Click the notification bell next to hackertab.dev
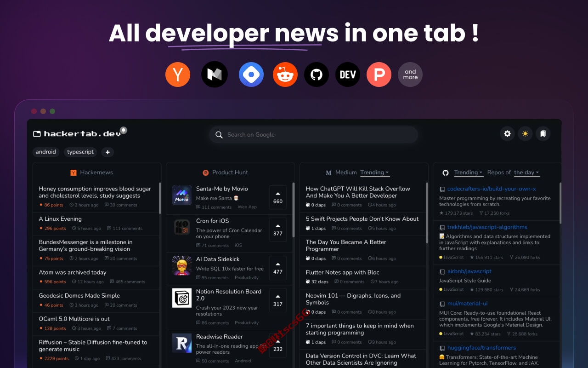 coord(124,130)
